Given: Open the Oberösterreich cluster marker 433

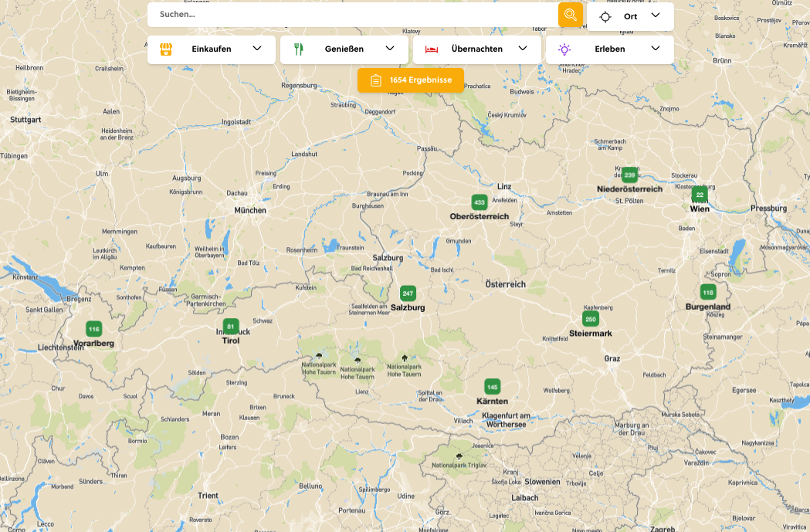Looking at the screenshot, I should pos(480,202).
